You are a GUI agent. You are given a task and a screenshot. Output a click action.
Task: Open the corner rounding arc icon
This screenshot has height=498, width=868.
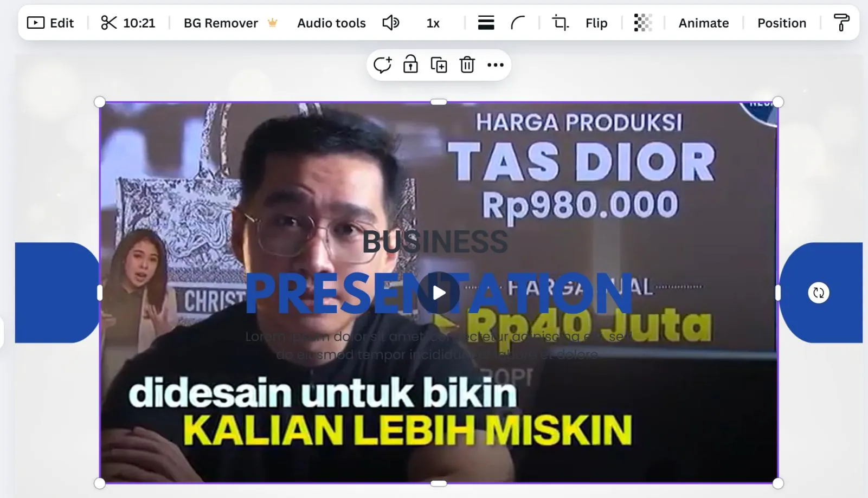519,23
